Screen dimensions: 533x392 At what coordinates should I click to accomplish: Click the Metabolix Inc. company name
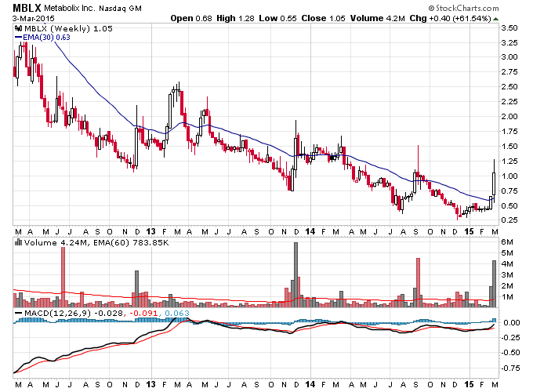click(70, 8)
